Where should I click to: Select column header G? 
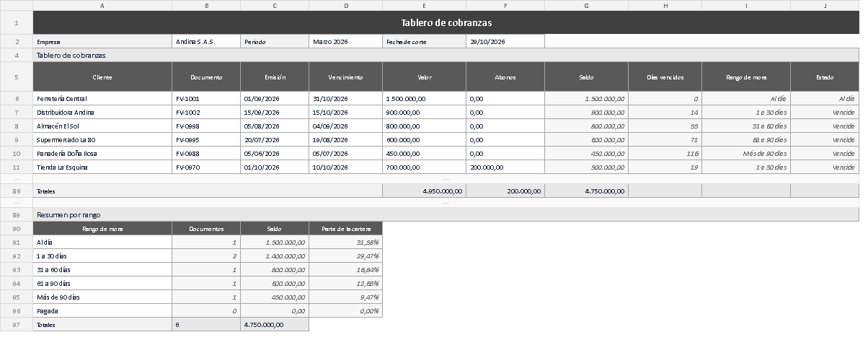click(586, 5)
